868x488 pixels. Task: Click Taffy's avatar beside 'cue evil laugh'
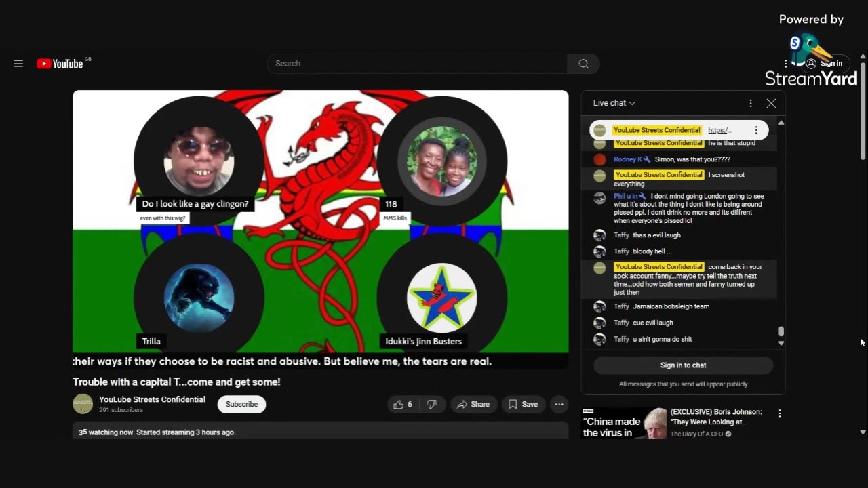599,323
